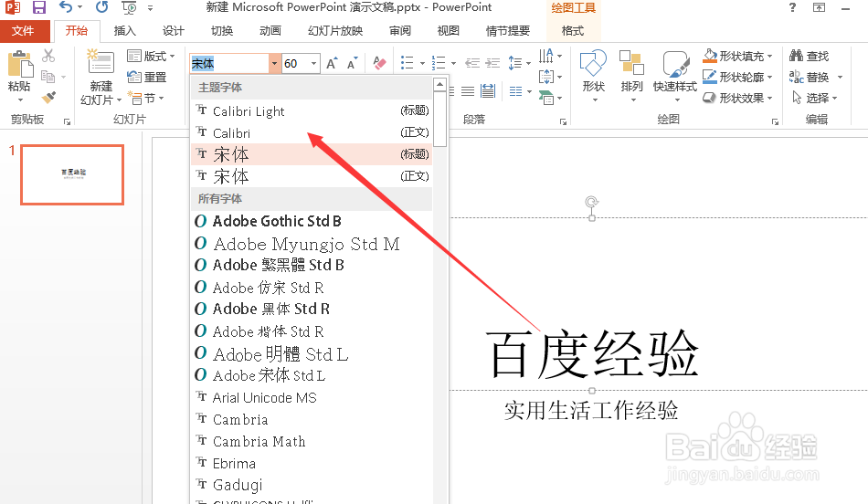This screenshot has height=504, width=868.
Task: Open PowerPoint Help question mark
Action: coord(793,7)
